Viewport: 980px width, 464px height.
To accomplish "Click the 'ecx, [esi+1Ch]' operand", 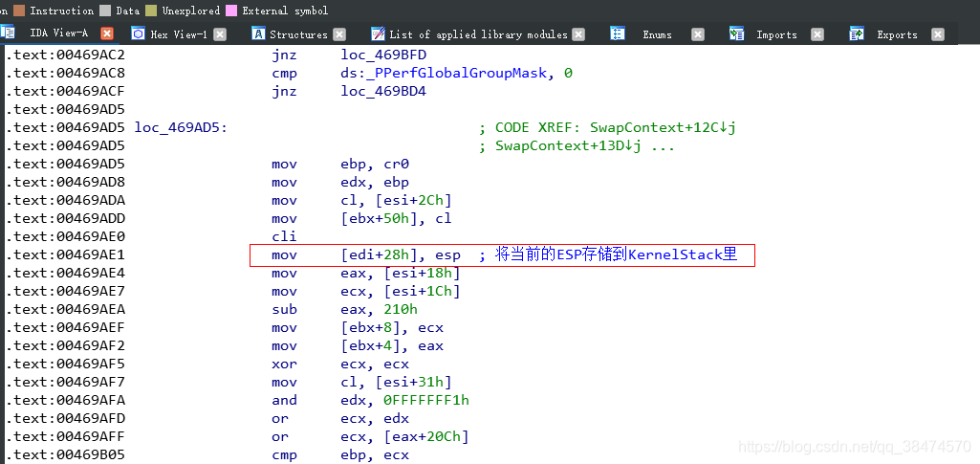I will pos(400,291).
